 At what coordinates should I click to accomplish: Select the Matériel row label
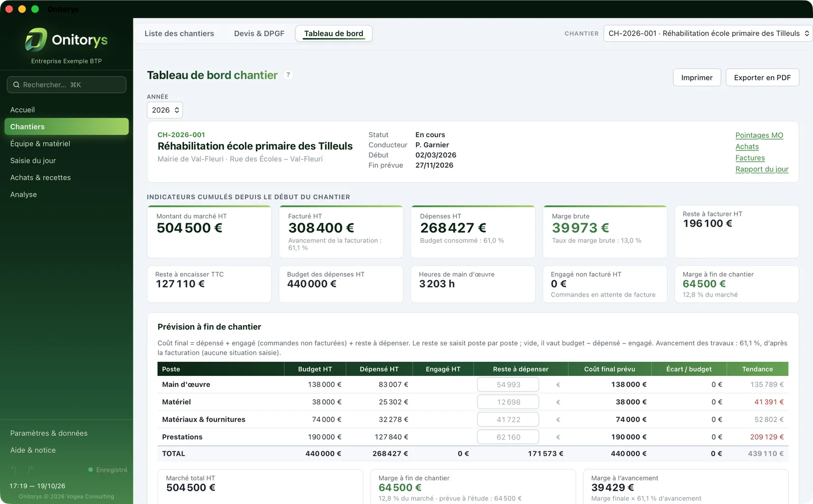[176, 402]
